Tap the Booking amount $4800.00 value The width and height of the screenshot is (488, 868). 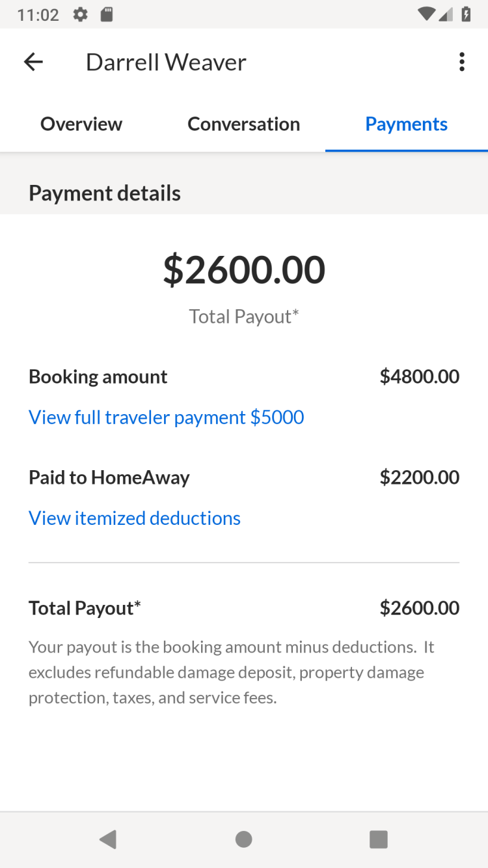coord(419,376)
